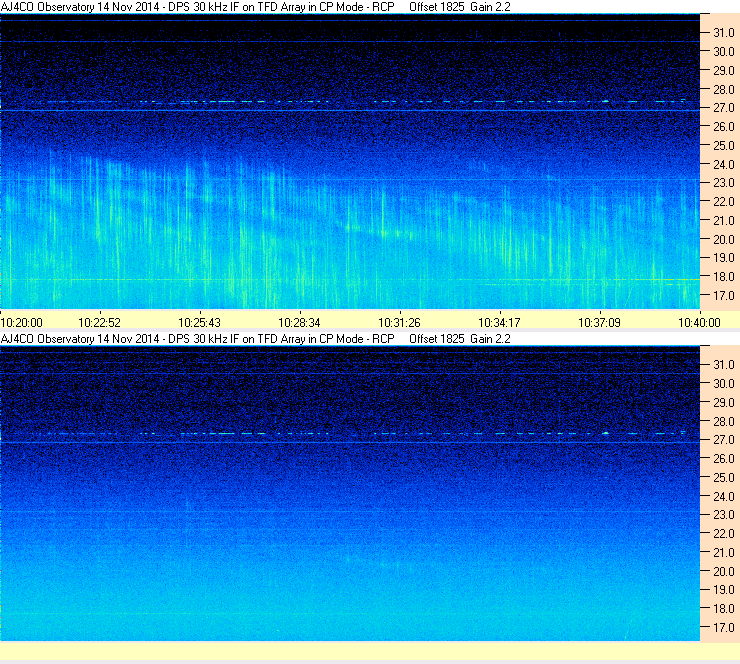Click the 27.0 label on upper spectrogram
The width and height of the screenshot is (740, 664).
click(723, 108)
